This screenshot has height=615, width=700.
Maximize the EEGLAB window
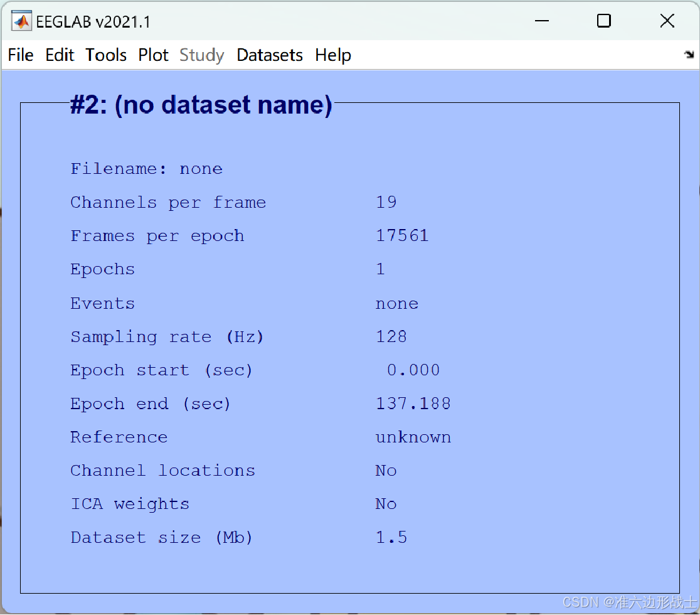click(x=603, y=21)
